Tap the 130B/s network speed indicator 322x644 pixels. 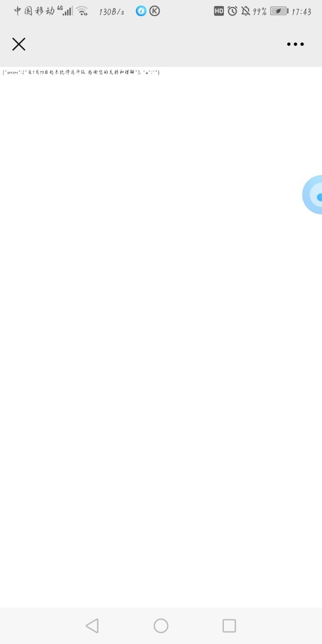[112, 12]
